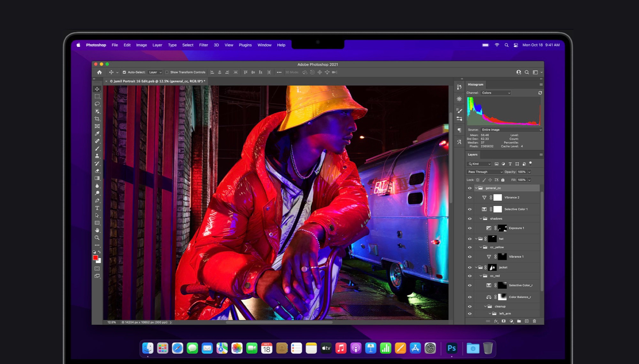Viewport: 639px width, 364px height.
Task: Select the Eyedropper tool
Action: tap(97, 133)
